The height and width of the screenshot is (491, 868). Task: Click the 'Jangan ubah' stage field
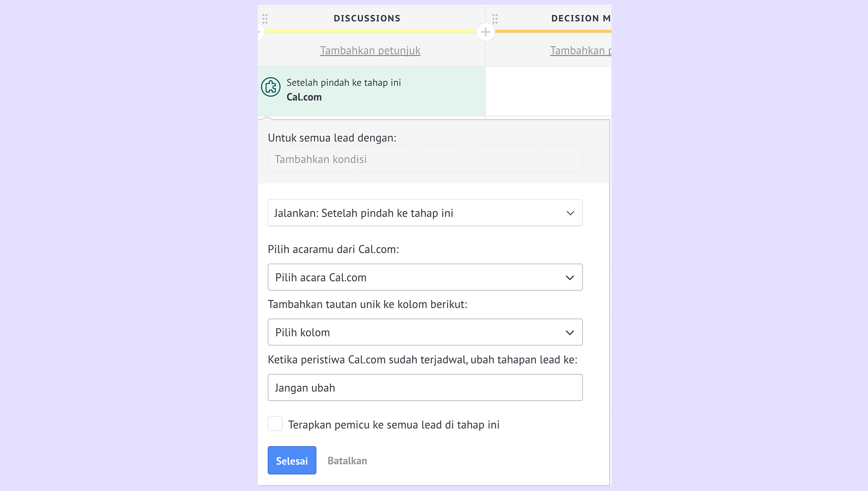425,387
